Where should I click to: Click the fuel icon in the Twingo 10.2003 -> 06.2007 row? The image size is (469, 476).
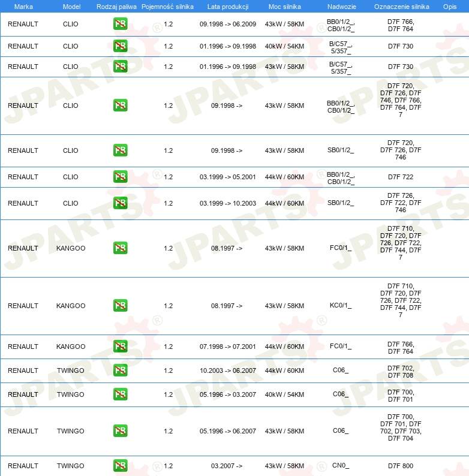click(x=121, y=370)
